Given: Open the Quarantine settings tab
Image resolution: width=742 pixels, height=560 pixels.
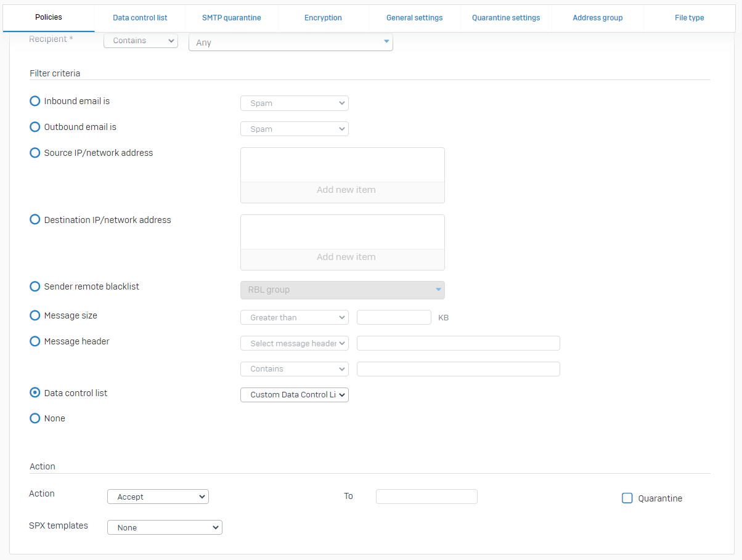Looking at the screenshot, I should (506, 18).
